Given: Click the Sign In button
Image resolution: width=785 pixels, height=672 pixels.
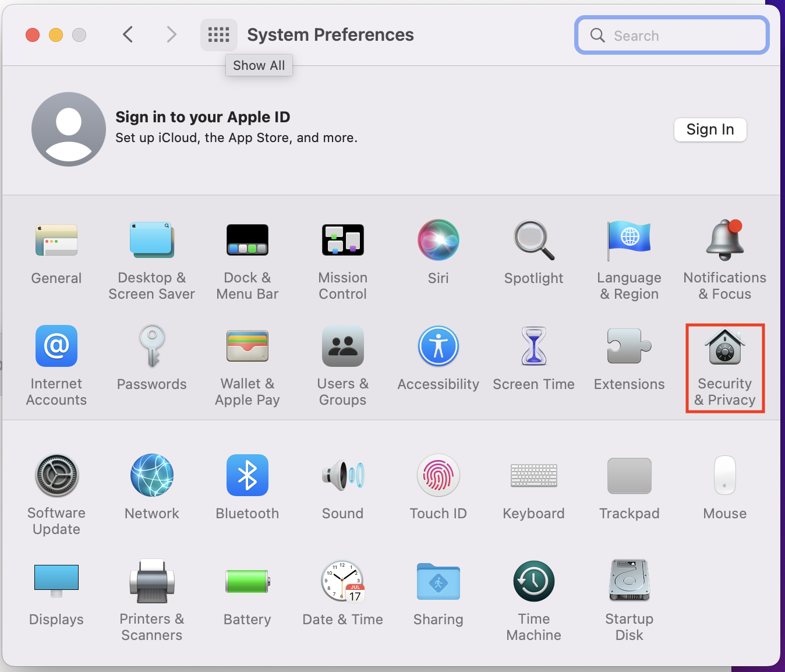Looking at the screenshot, I should (x=710, y=129).
